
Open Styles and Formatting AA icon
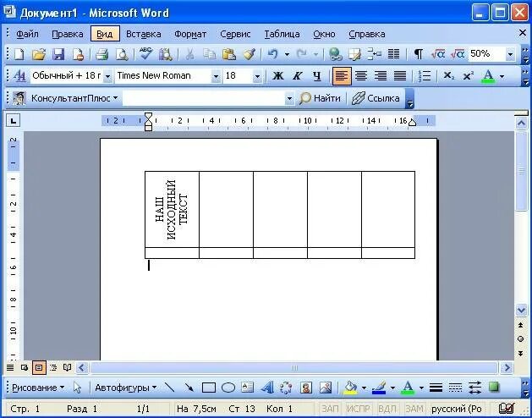(x=19, y=76)
